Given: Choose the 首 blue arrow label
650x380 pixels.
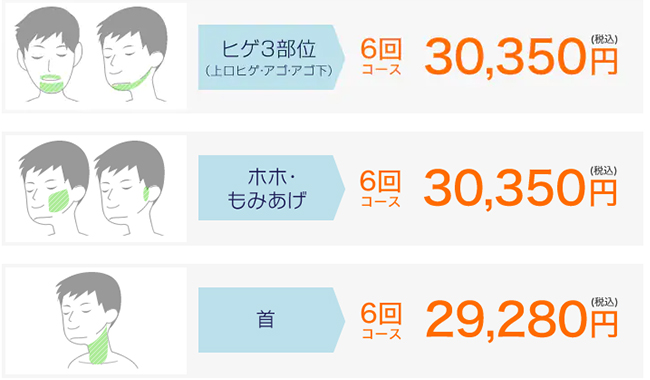Looking at the screenshot, I should 271,320.
